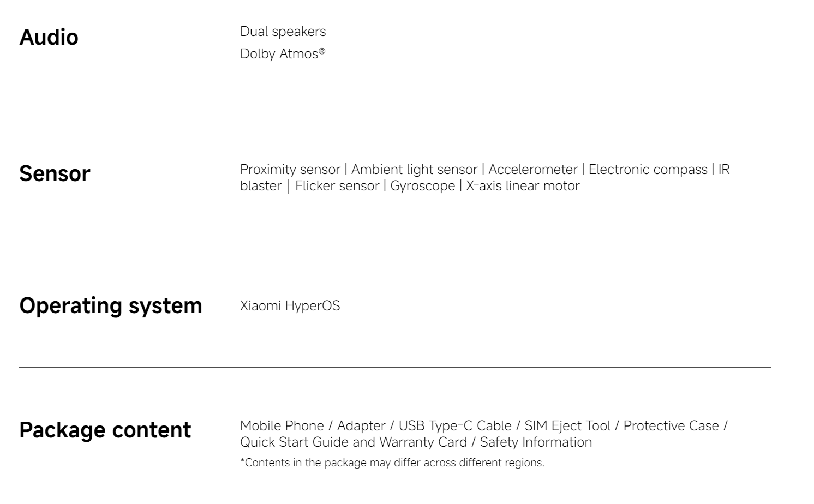Image resolution: width=814 pixels, height=504 pixels.
Task: Click the Electronic compass text
Action: point(648,170)
